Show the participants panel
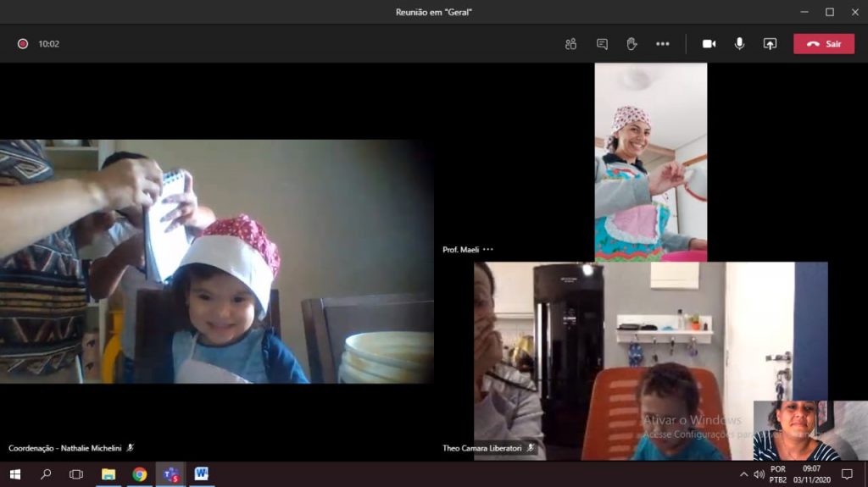Image resolution: width=868 pixels, height=487 pixels. coord(570,44)
